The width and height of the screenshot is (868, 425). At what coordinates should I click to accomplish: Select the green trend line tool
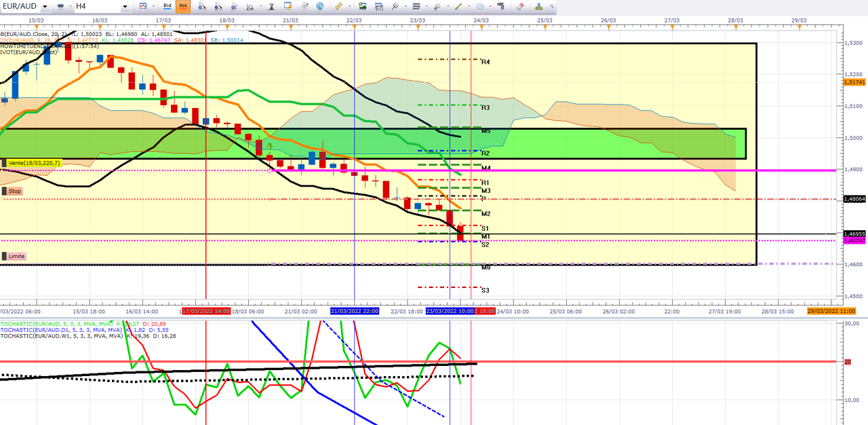point(458,6)
